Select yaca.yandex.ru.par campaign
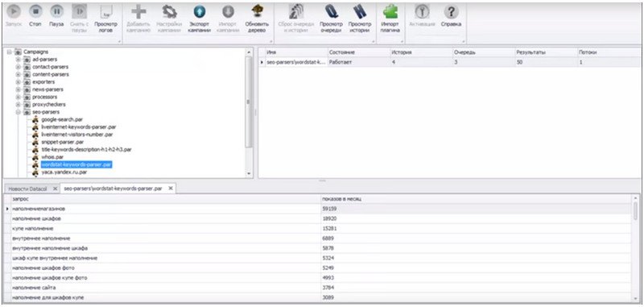 click(x=64, y=172)
